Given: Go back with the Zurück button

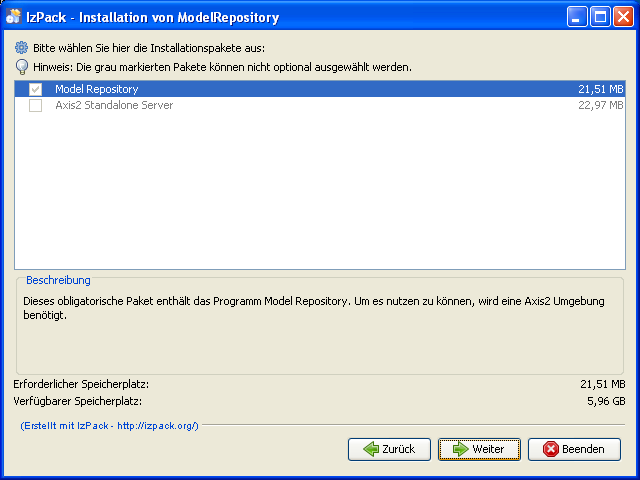Looking at the screenshot, I should point(389,449).
